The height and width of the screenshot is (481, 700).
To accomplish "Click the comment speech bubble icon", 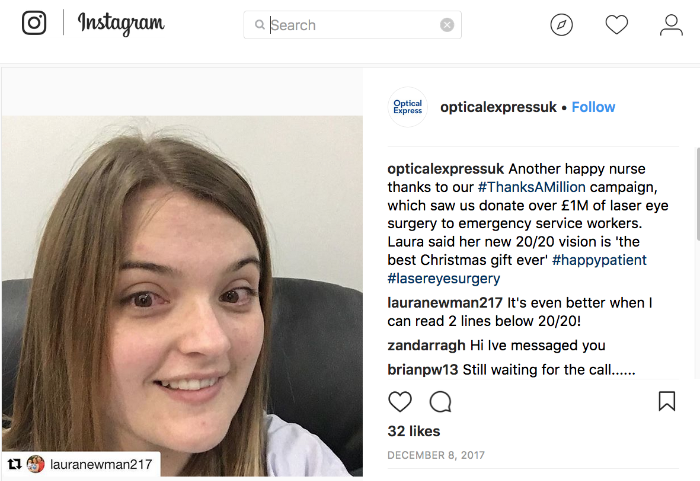I will click(x=440, y=401).
